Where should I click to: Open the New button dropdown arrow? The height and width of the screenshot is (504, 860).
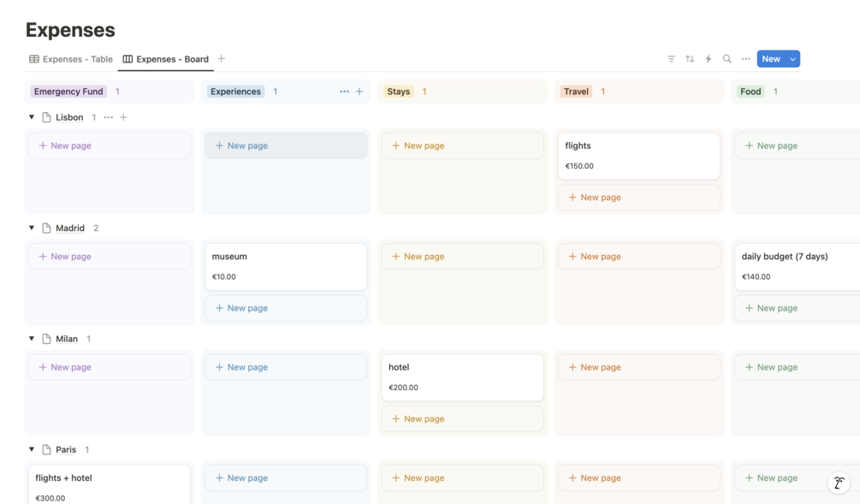tap(792, 59)
